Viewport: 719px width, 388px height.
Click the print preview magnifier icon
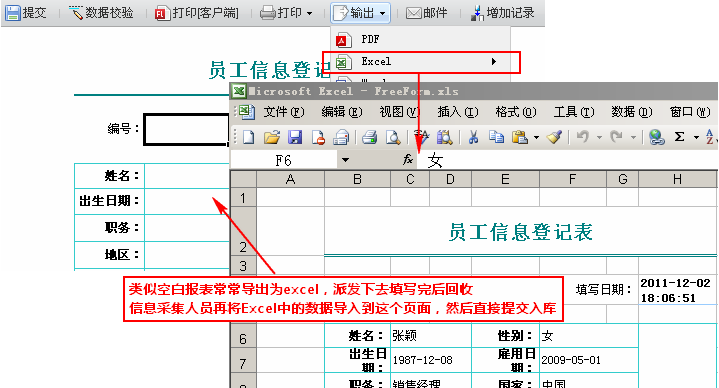[393, 137]
